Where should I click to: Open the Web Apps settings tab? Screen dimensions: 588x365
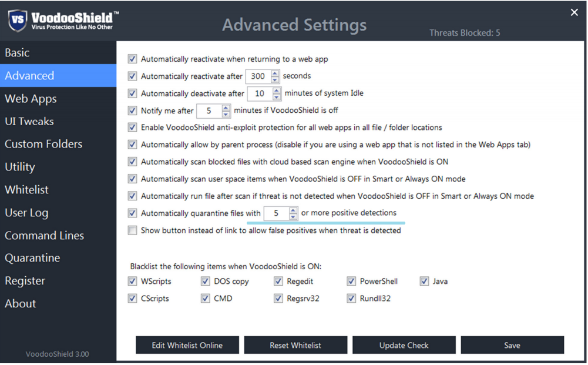[x=31, y=99]
